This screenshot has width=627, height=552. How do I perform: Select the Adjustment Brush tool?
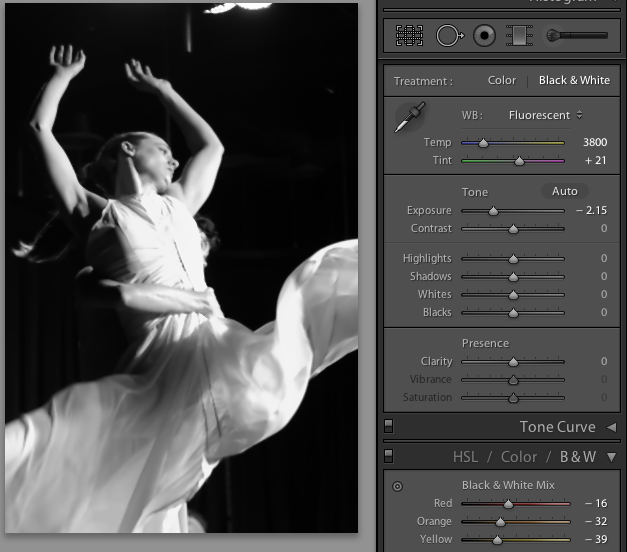577,36
